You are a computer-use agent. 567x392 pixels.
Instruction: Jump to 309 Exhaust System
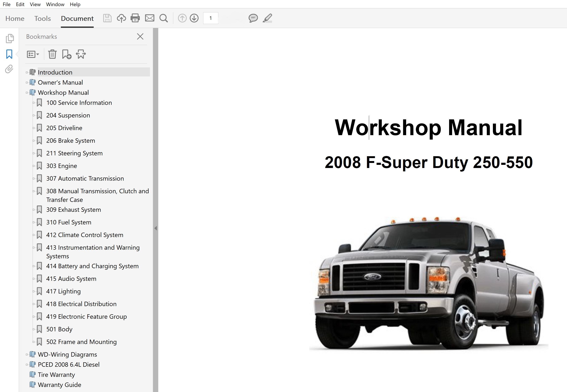pos(73,209)
